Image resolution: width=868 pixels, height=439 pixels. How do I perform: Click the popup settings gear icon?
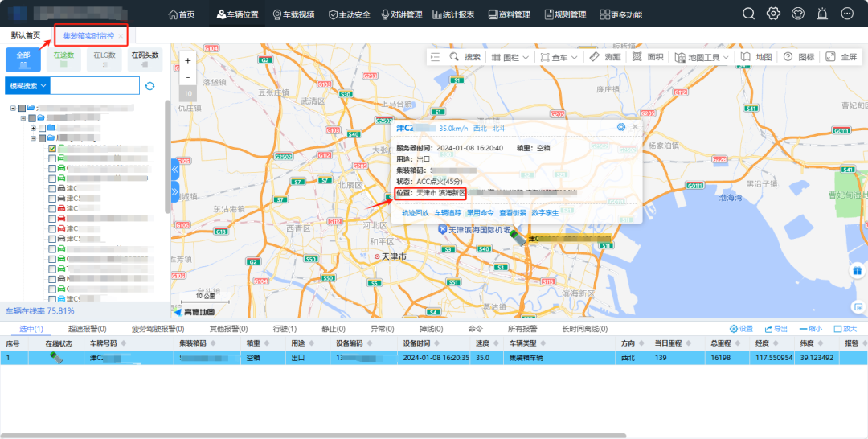pyautogui.click(x=621, y=127)
